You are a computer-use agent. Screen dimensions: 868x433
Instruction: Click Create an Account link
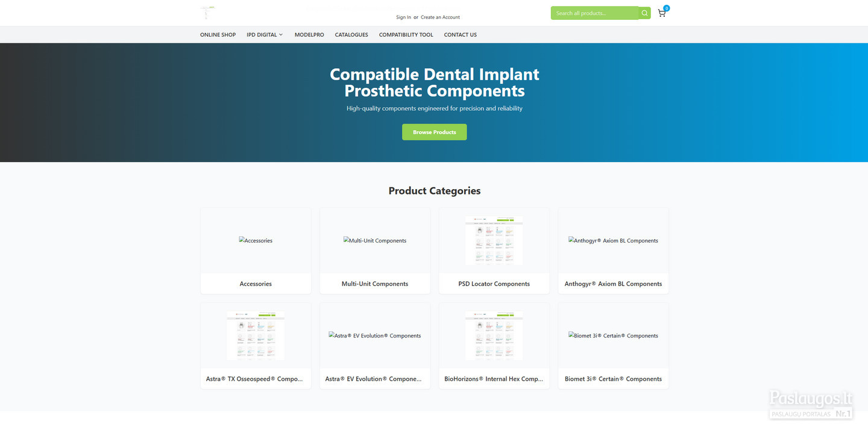(x=440, y=17)
